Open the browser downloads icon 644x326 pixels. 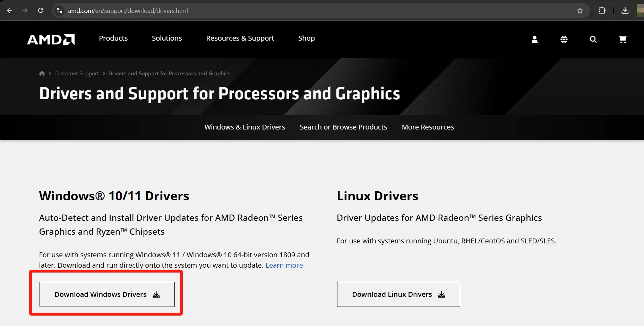(x=625, y=11)
